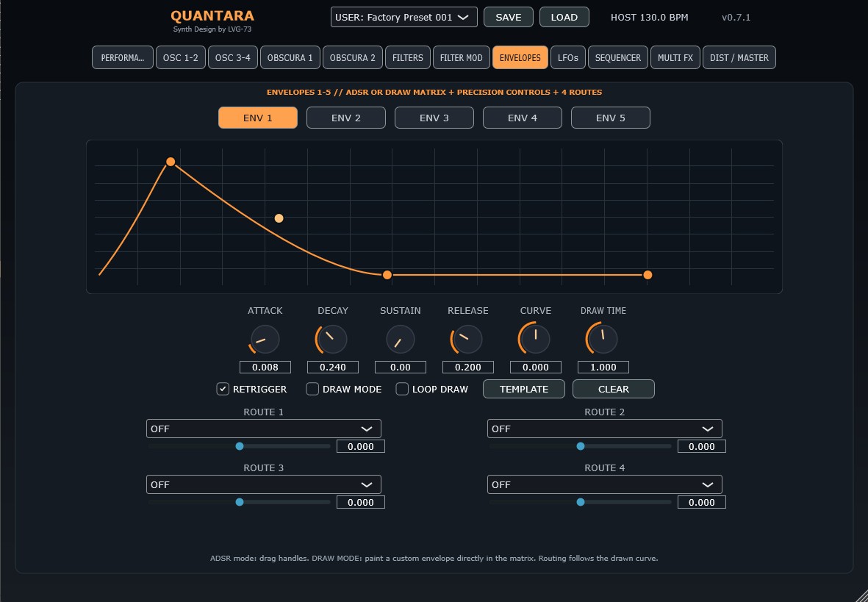Select the envelope peak handle point
This screenshot has width=868, height=602.
tap(171, 162)
